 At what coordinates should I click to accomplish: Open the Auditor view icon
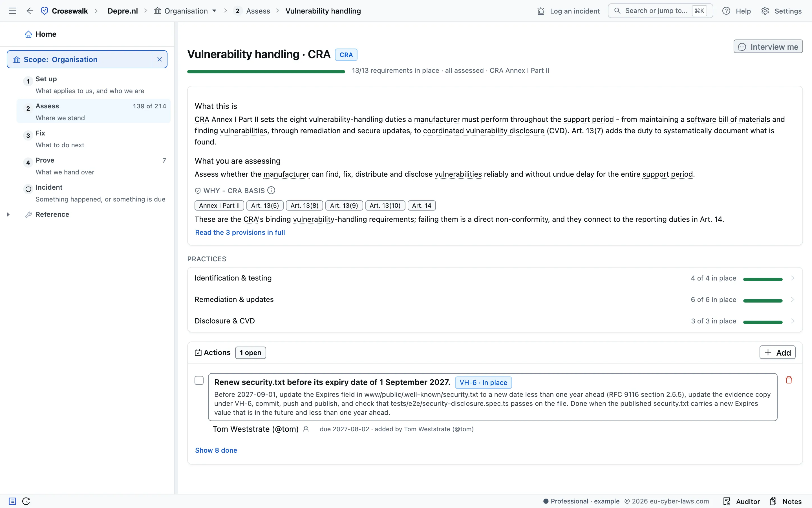727,501
